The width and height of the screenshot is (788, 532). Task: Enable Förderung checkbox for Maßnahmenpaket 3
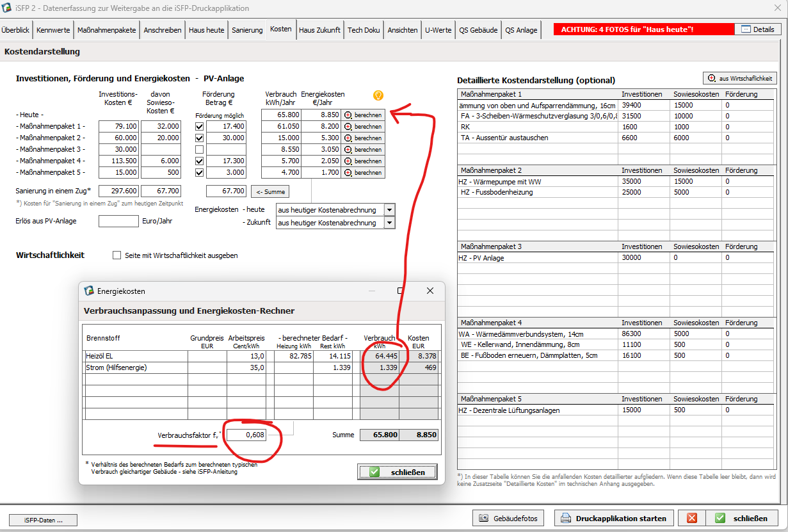coord(200,150)
